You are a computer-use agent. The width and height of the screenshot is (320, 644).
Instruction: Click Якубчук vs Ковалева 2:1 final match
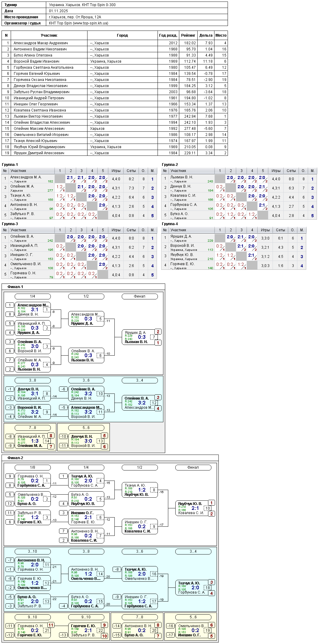195,508
